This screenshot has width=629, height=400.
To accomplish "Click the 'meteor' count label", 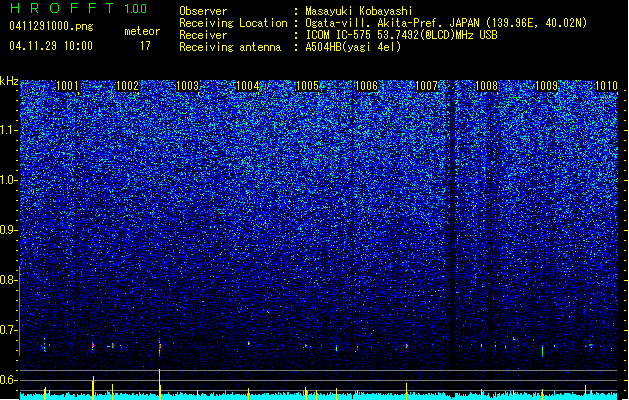I will click(x=142, y=31).
